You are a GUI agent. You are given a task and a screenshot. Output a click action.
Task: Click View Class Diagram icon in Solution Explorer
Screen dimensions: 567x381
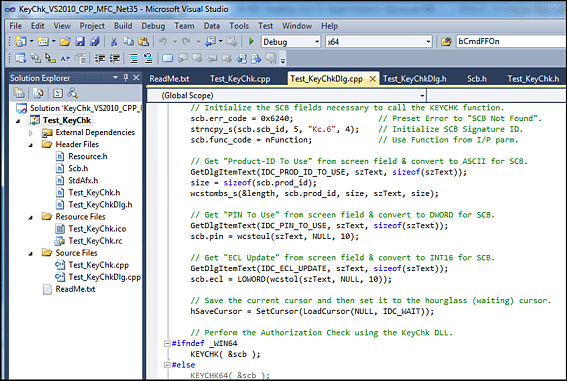(x=73, y=93)
